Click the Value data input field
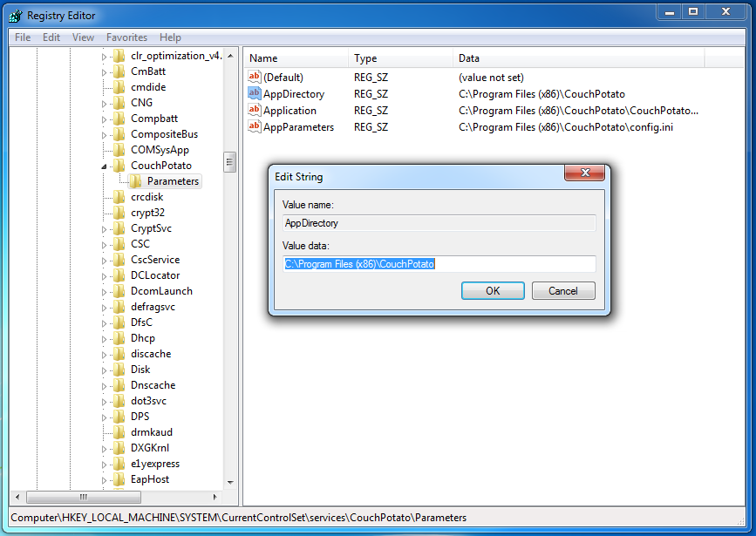 pos(439,264)
